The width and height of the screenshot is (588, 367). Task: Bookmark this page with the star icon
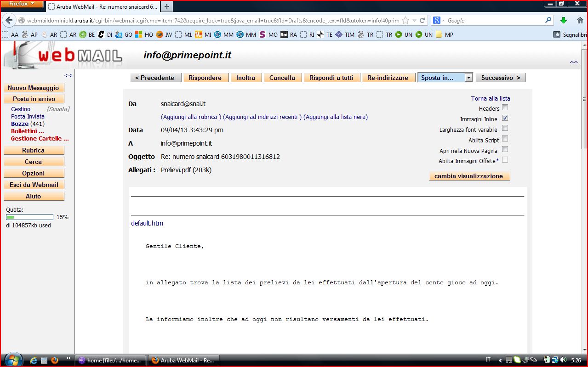click(405, 21)
